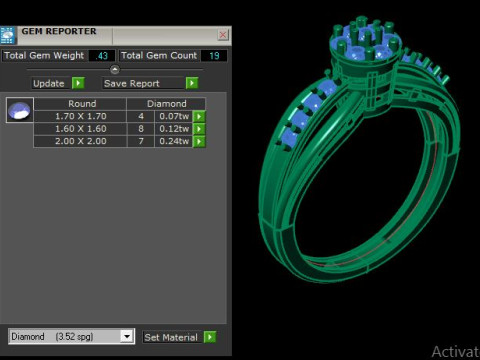The image size is (480, 360).
Task: Click the 0.12tw weight cell
Action: click(x=174, y=129)
